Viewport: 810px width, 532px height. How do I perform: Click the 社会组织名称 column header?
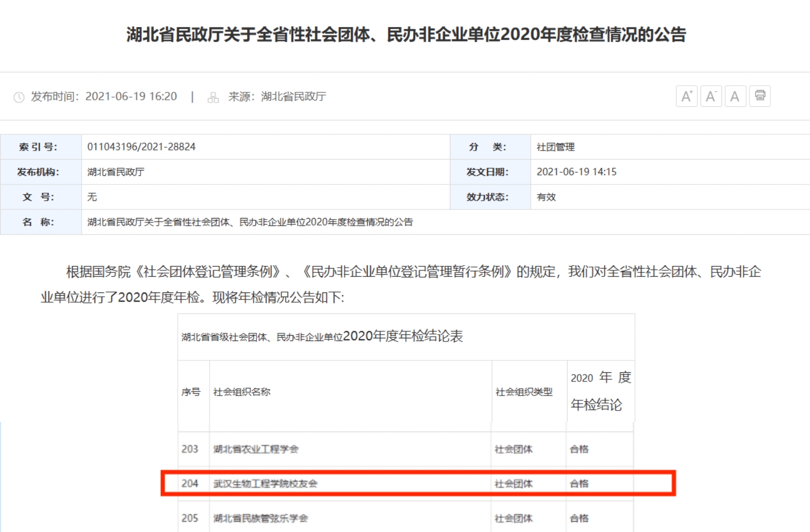click(242, 392)
